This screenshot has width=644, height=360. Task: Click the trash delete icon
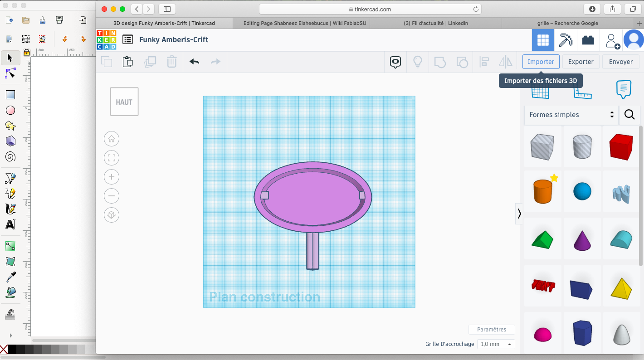[x=171, y=62]
